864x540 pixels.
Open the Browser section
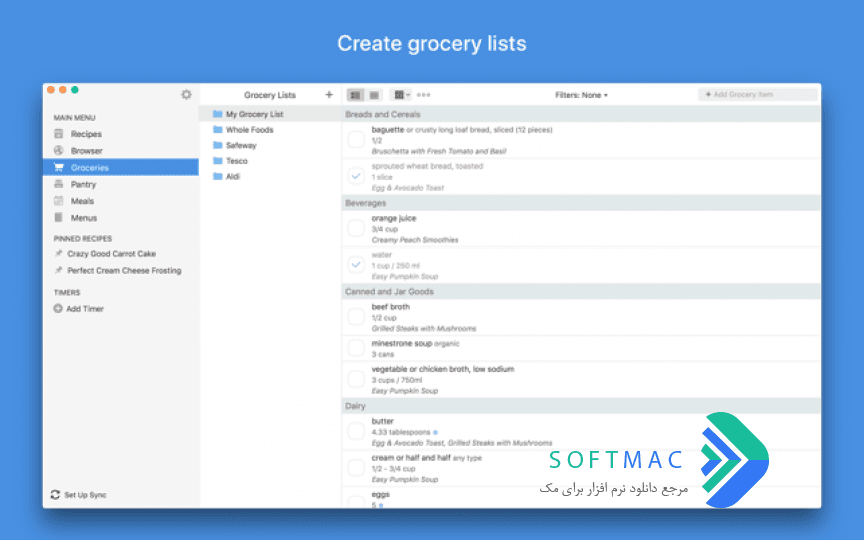coord(87,150)
